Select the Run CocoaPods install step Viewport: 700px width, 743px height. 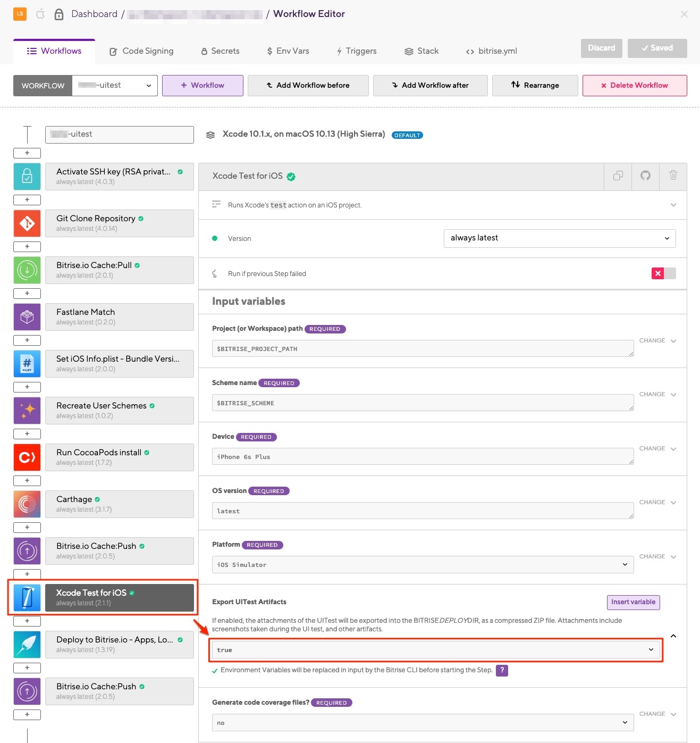click(120, 457)
